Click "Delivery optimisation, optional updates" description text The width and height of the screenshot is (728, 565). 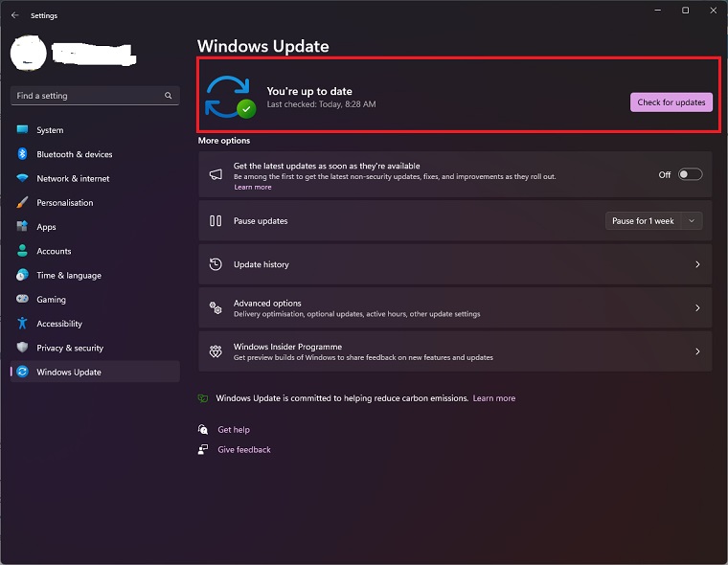coord(356,314)
